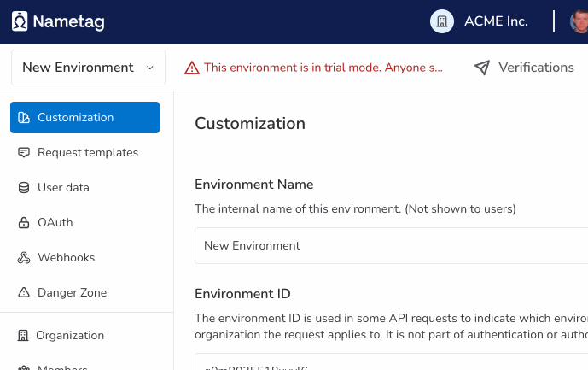Open the Webhooks settings page
The image size is (588, 370).
(x=66, y=258)
